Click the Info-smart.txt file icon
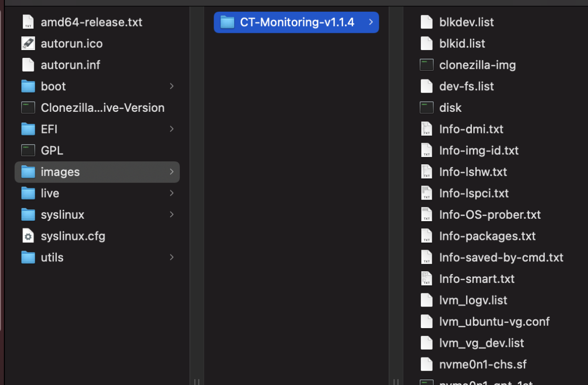Screen dimensions: 588x385 [x=427, y=279]
